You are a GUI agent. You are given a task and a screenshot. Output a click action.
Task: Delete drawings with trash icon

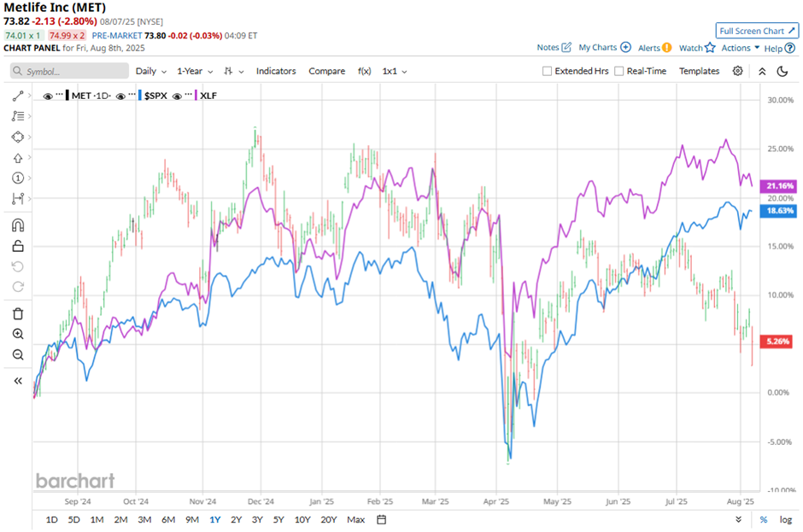click(x=18, y=313)
